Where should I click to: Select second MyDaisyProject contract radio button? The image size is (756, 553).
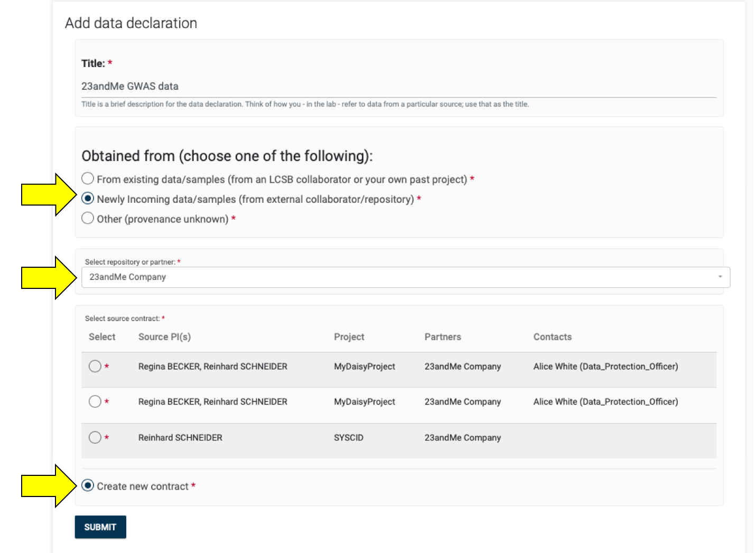click(95, 402)
